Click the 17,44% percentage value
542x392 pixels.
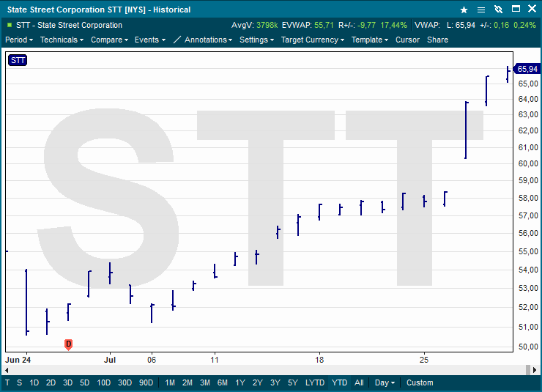[x=394, y=25]
